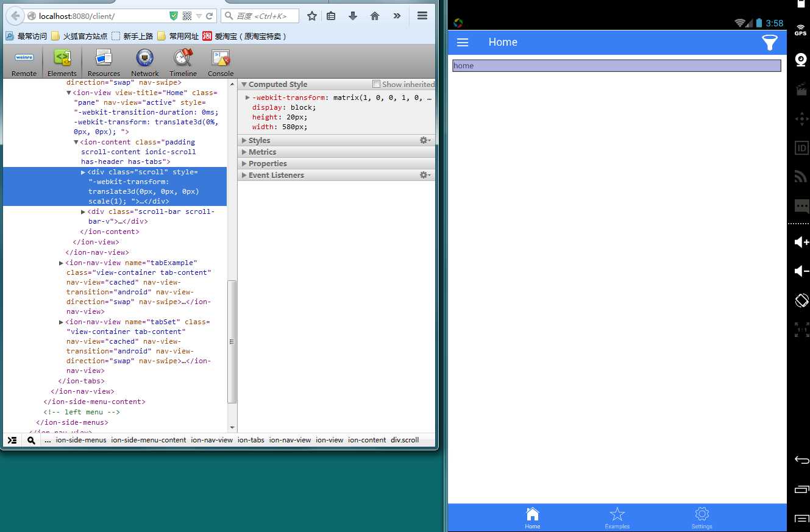Open the Resources panel
Screen dimensions: 810x532
[104, 63]
